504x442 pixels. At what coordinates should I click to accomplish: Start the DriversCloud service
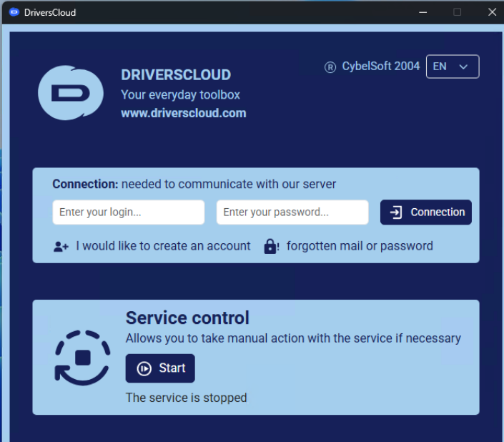[160, 368]
